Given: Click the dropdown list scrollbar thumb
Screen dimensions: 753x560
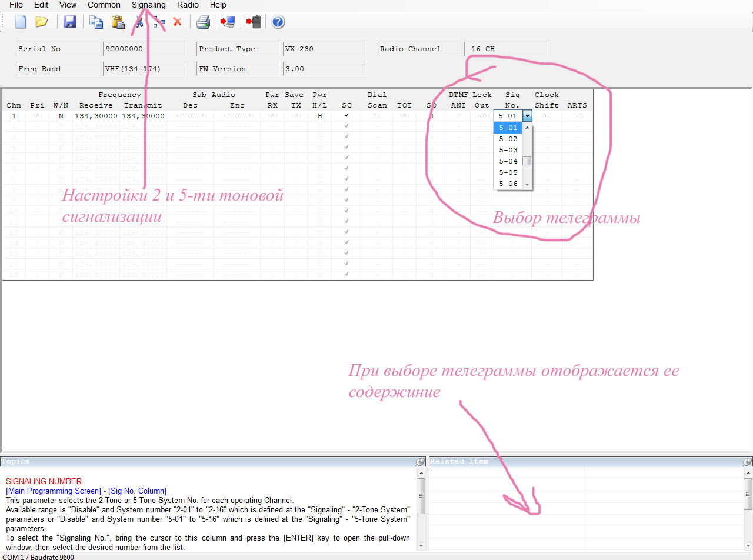Looking at the screenshot, I should pos(527,161).
